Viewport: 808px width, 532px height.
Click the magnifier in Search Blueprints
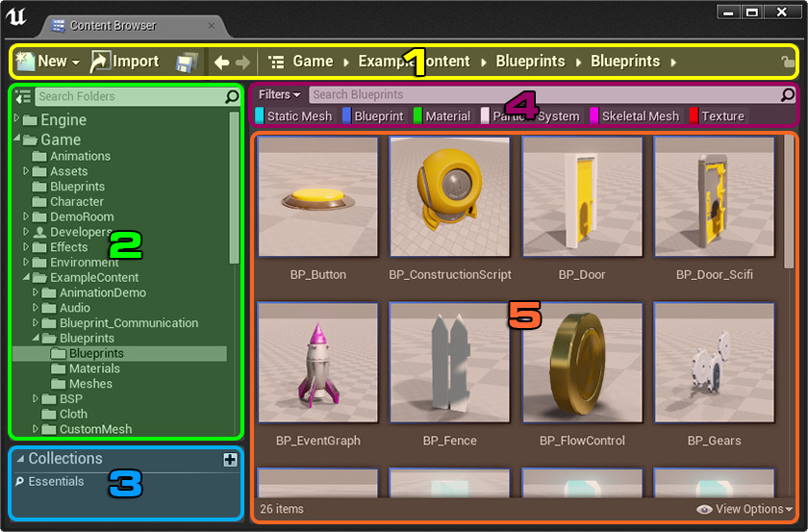point(788,94)
